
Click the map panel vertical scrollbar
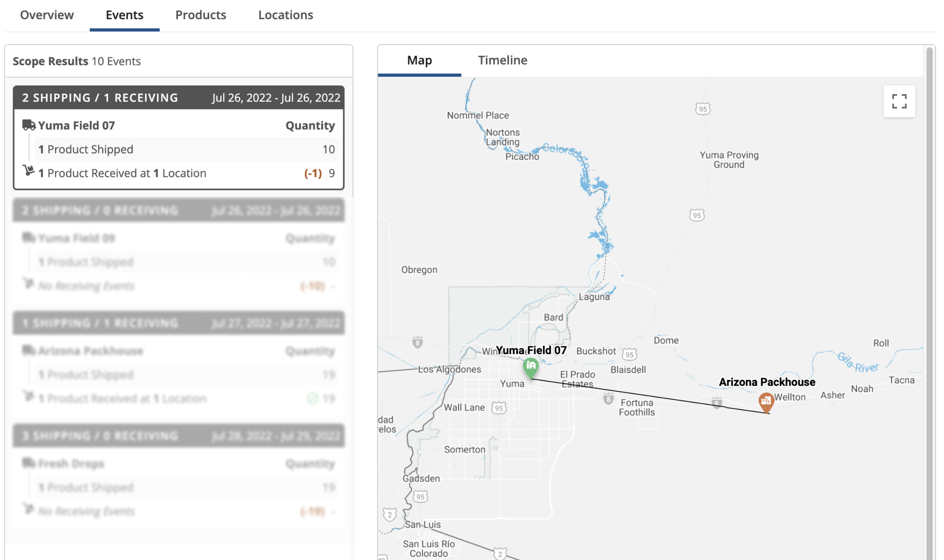point(929,300)
